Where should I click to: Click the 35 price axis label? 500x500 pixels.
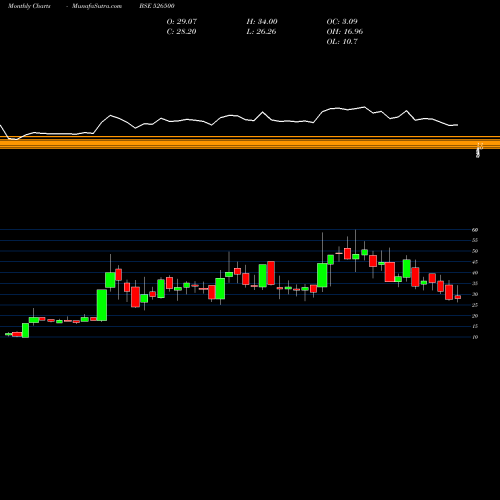pos(475,283)
